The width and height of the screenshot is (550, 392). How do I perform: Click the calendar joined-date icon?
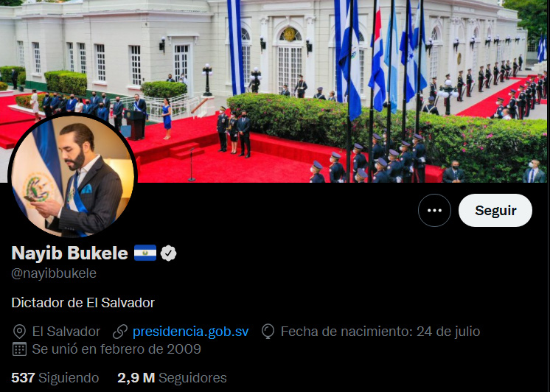(19, 349)
